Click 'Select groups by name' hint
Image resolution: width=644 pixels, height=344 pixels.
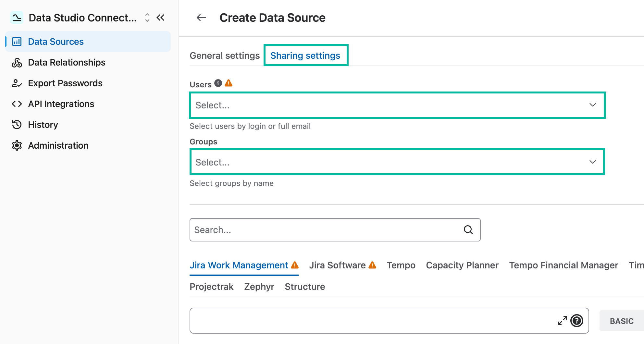(x=232, y=183)
